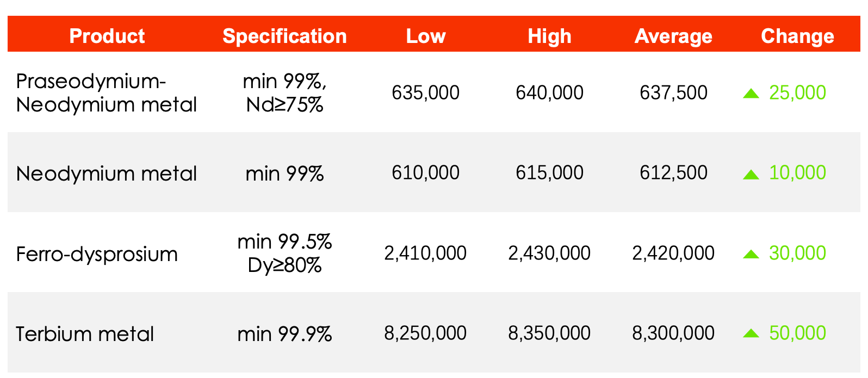This screenshot has height=378, width=868.
Task: Click the Praseodymium-Neodymium metal product cell
Action: [x=107, y=92]
